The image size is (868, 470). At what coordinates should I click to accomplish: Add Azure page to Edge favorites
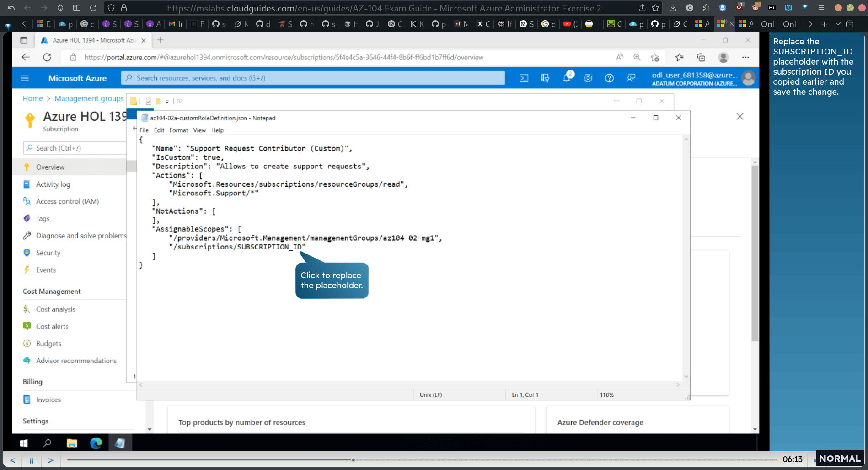pos(655,57)
